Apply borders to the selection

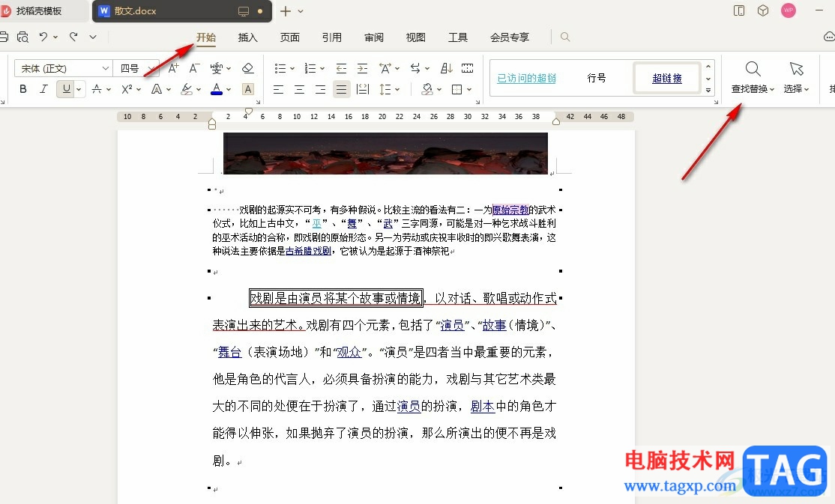tap(457, 89)
